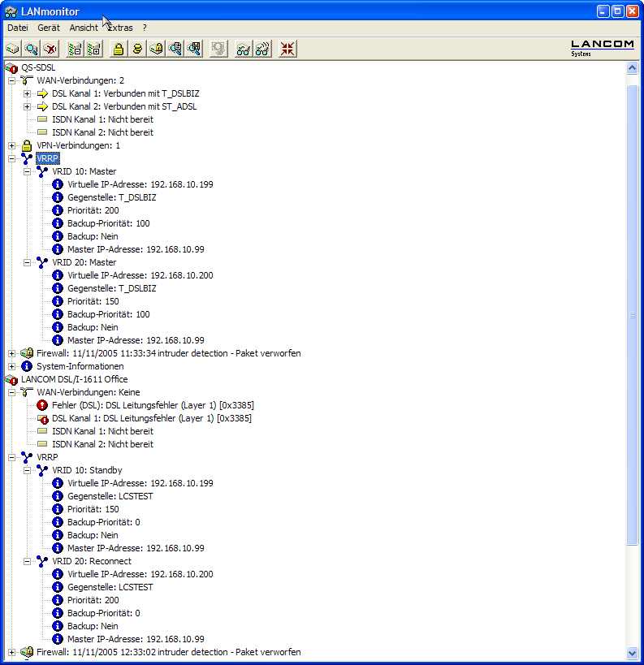Open the Datei menu
The height and width of the screenshot is (665, 644).
click(17, 28)
